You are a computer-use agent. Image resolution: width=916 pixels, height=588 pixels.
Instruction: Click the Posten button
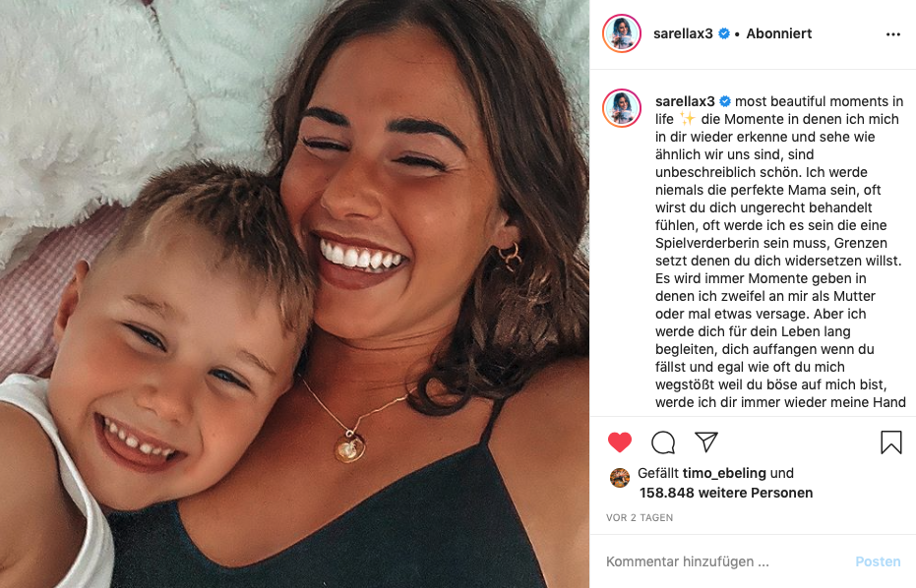click(878, 561)
